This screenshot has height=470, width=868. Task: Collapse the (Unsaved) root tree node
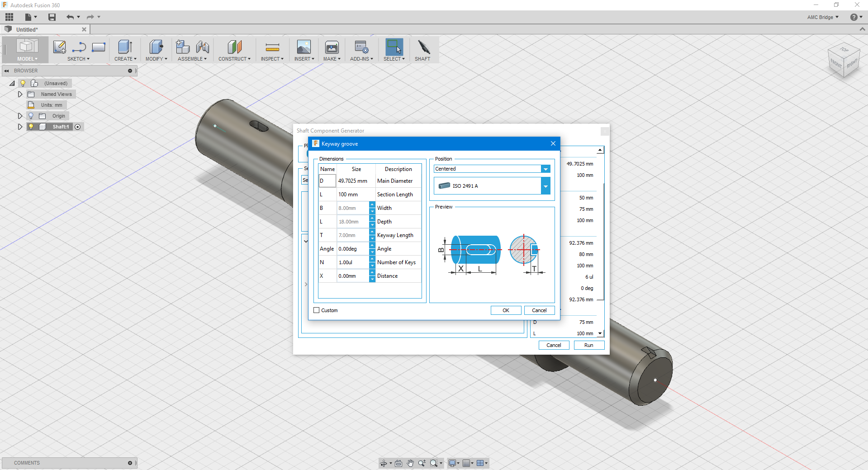pyautogui.click(x=12, y=83)
